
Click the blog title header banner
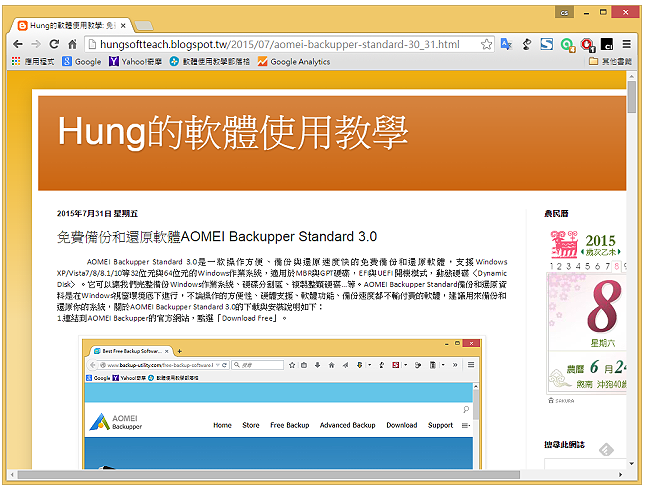pyautogui.click(x=332, y=143)
